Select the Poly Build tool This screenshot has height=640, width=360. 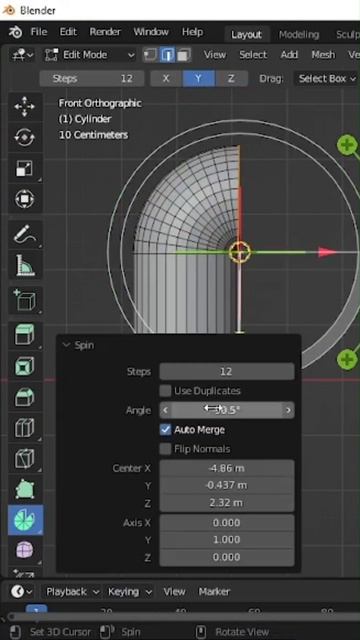coord(25,489)
